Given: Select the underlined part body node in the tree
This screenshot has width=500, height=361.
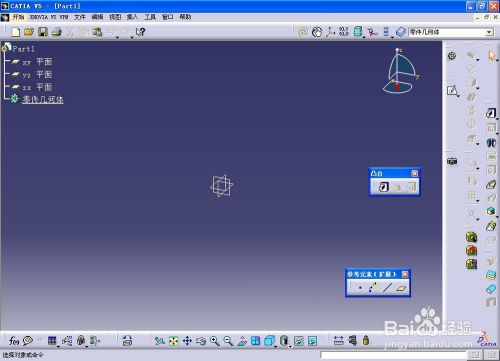Looking at the screenshot, I should tap(43, 99).
